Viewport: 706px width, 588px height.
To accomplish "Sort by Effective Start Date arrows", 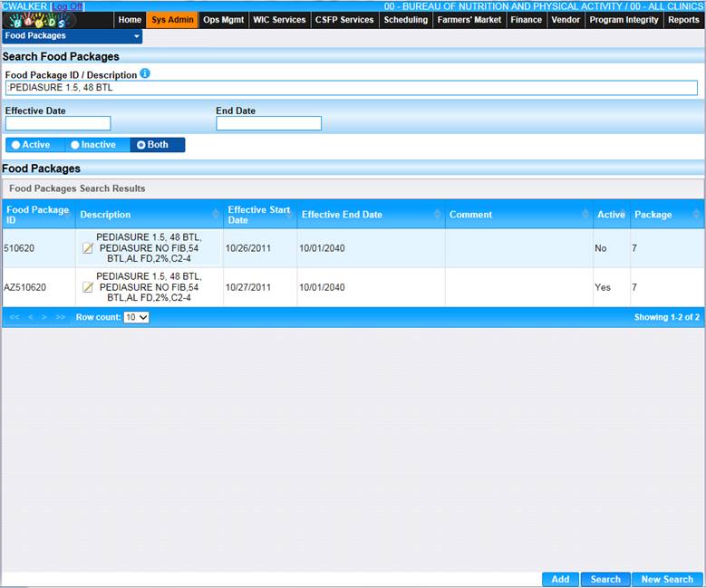I will 289,215.
